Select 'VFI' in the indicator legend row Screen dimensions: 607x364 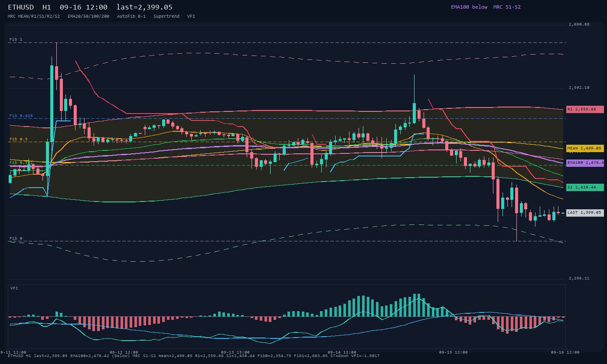(x=191, y=16)
